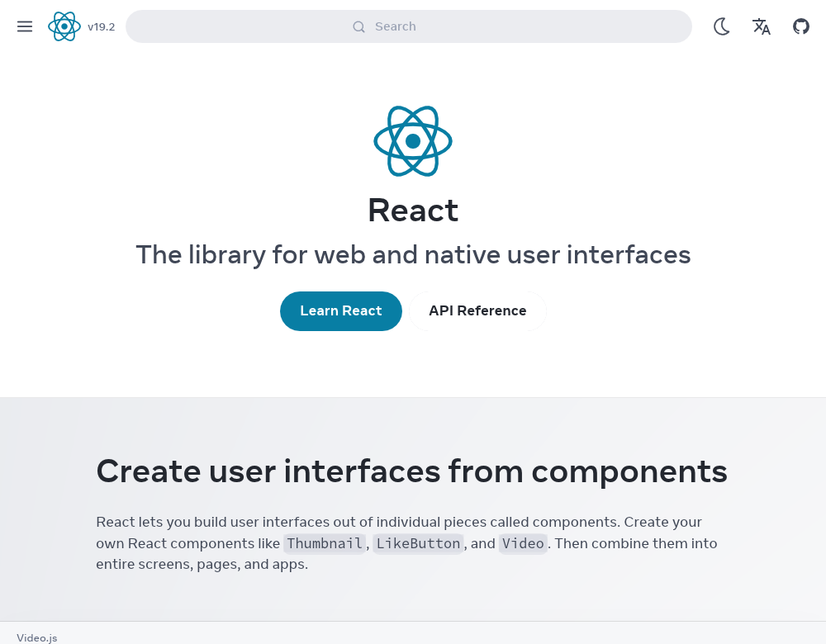Click the search magnifier icon
826x644 pixels.
pos(358,27)
